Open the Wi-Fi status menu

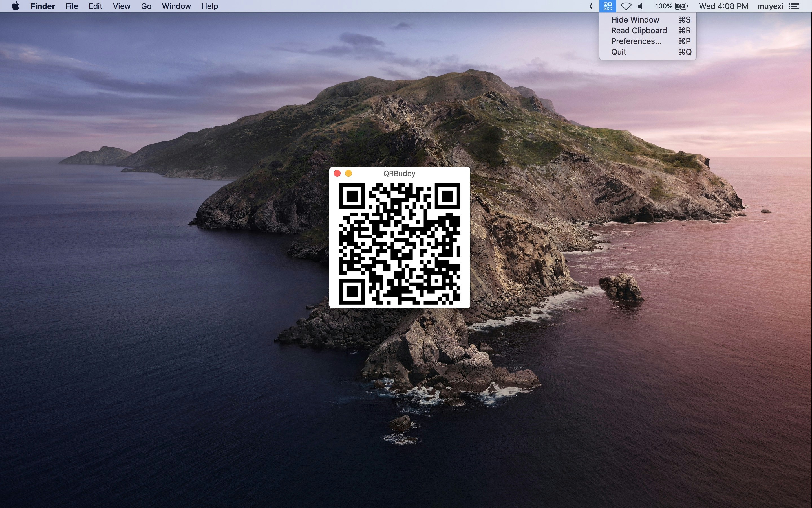[x=626, y=6]
